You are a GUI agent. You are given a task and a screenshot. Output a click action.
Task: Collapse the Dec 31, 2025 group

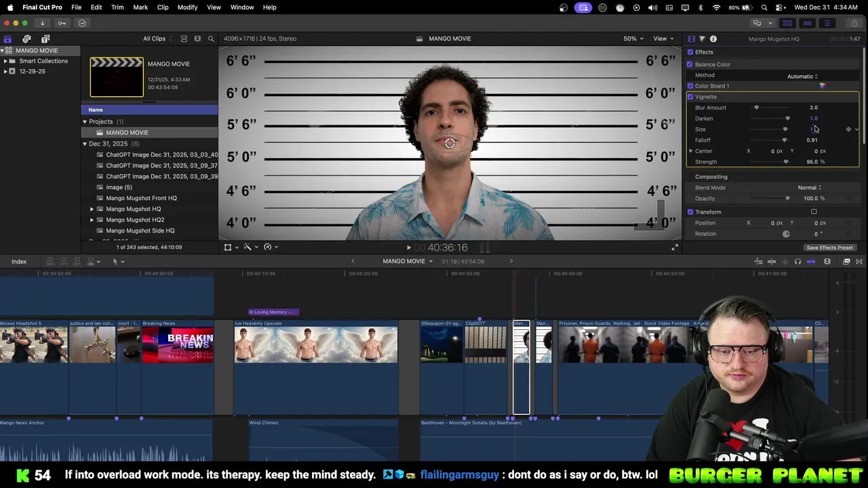click(x=85, y=144)
